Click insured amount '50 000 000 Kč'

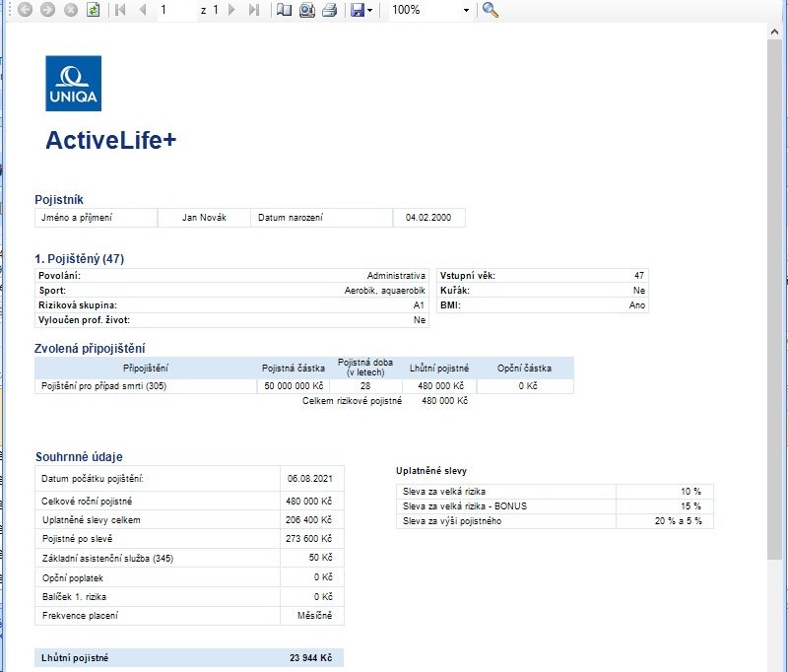294,386
